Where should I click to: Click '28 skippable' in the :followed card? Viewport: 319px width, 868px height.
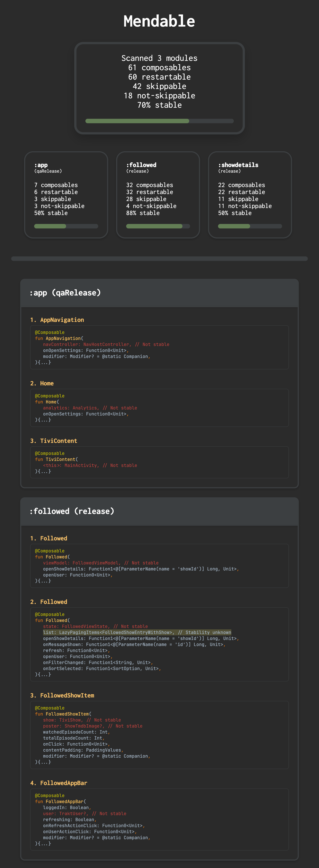pyautogui.click(x=146, y=199)
